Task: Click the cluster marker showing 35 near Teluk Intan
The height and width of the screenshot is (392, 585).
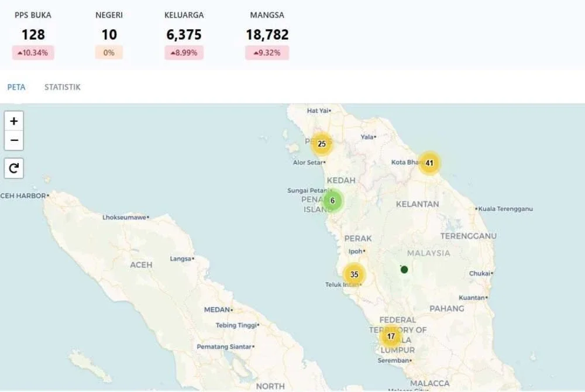Action: (x=355, y=273)
